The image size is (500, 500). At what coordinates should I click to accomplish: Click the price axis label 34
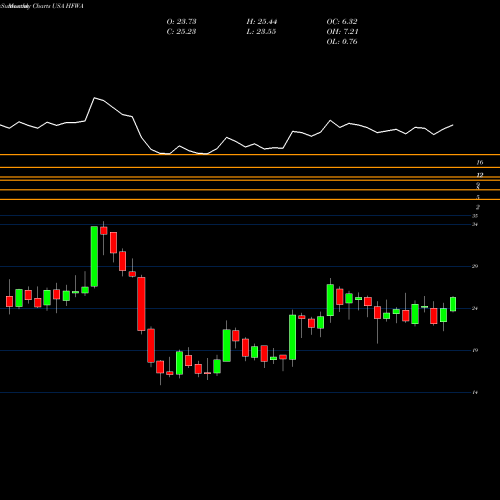(475, 224)
